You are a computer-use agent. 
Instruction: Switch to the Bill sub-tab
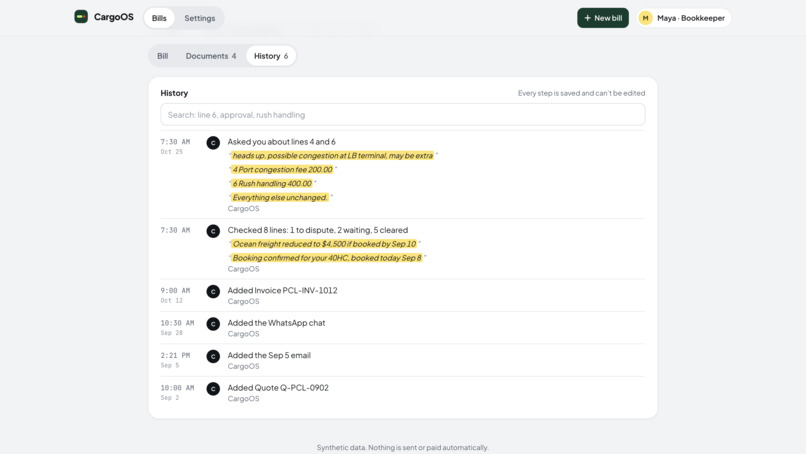[162, 56]
